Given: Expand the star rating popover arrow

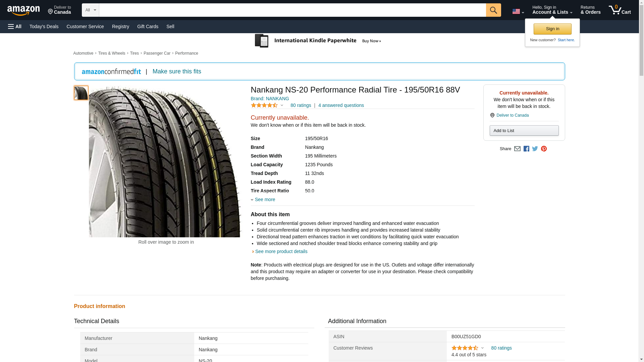Looking at the screenshot, I should pyautogui.click(x=282, y=105).
